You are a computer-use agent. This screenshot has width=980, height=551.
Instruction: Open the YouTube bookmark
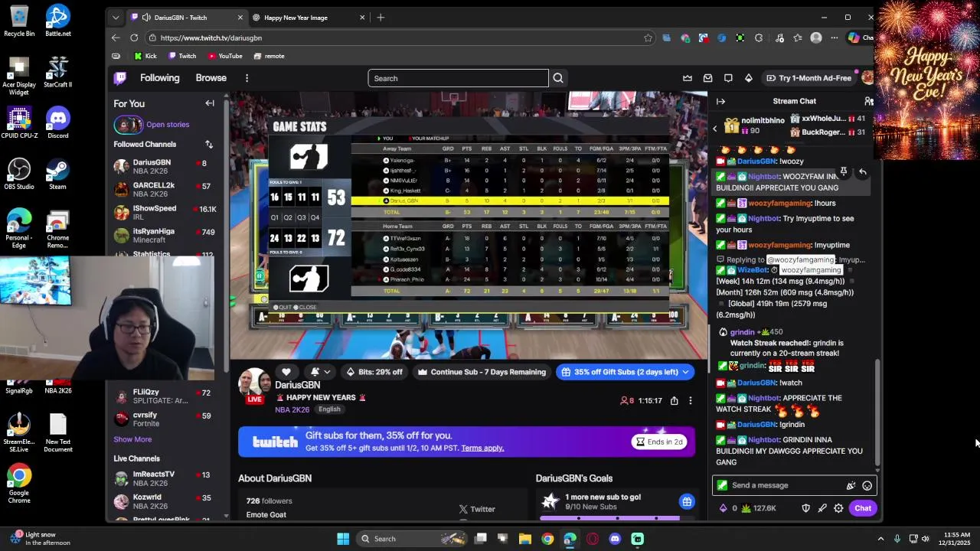[225, 56]
